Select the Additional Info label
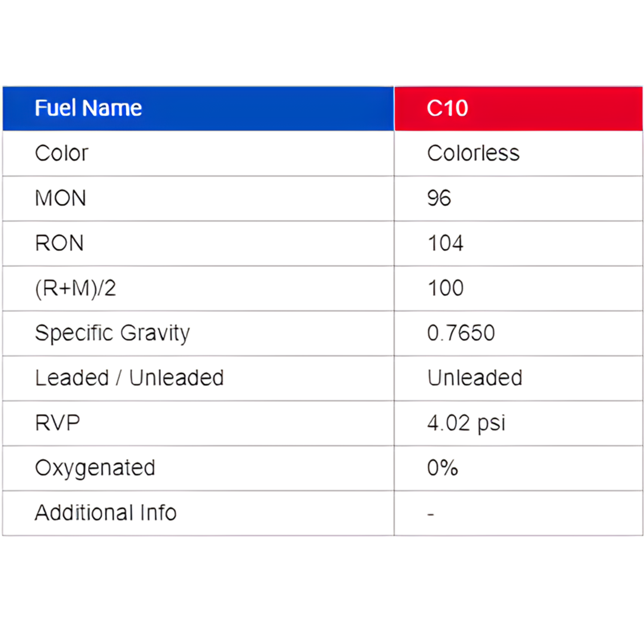The image size is (644, 644). point(106,513)
